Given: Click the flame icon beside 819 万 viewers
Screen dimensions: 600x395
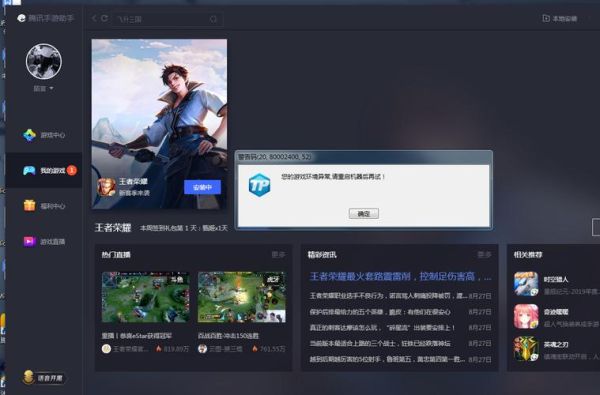Looking at the screenshot, I should pyautogui.click(x=159, y=349).
